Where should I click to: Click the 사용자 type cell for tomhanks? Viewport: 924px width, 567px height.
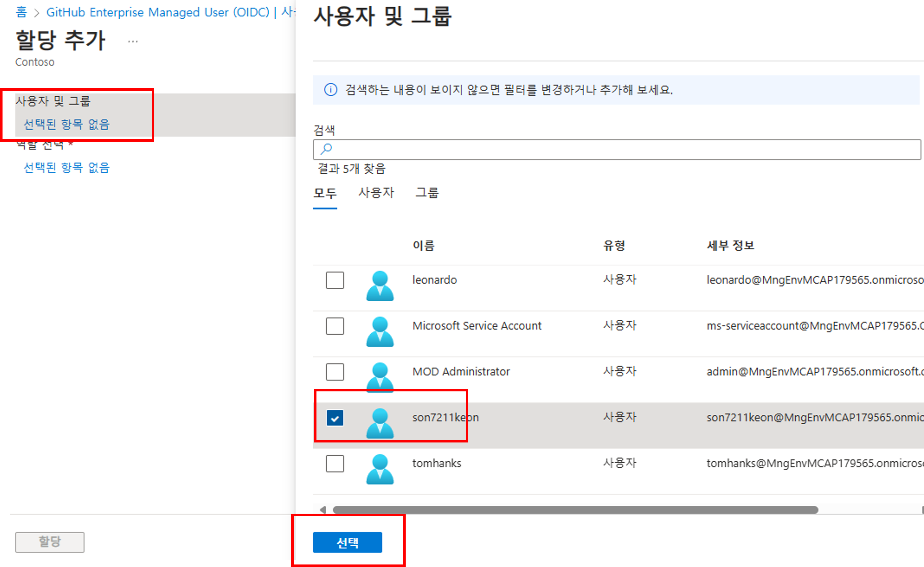tap(620, 463)
